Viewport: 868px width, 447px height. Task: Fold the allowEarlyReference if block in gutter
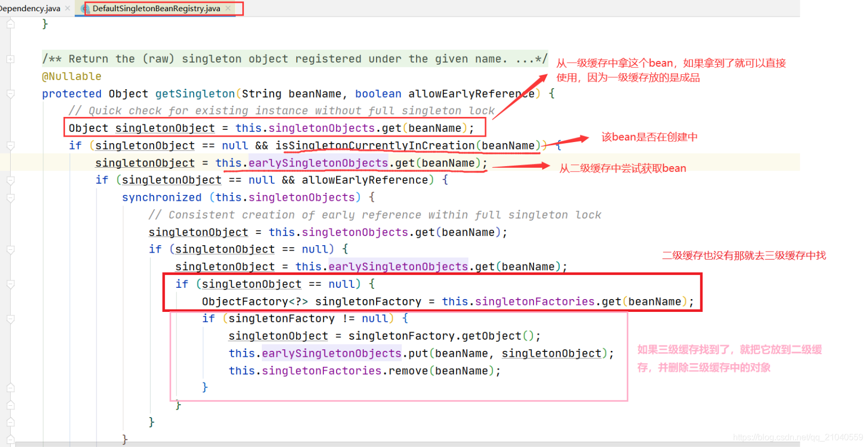coord(10,181)
